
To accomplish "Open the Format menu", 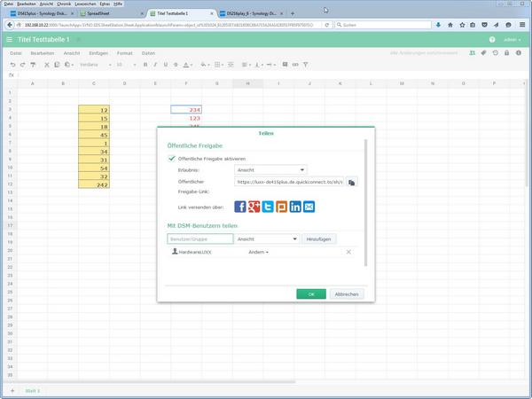I will (x=124, y=53).
